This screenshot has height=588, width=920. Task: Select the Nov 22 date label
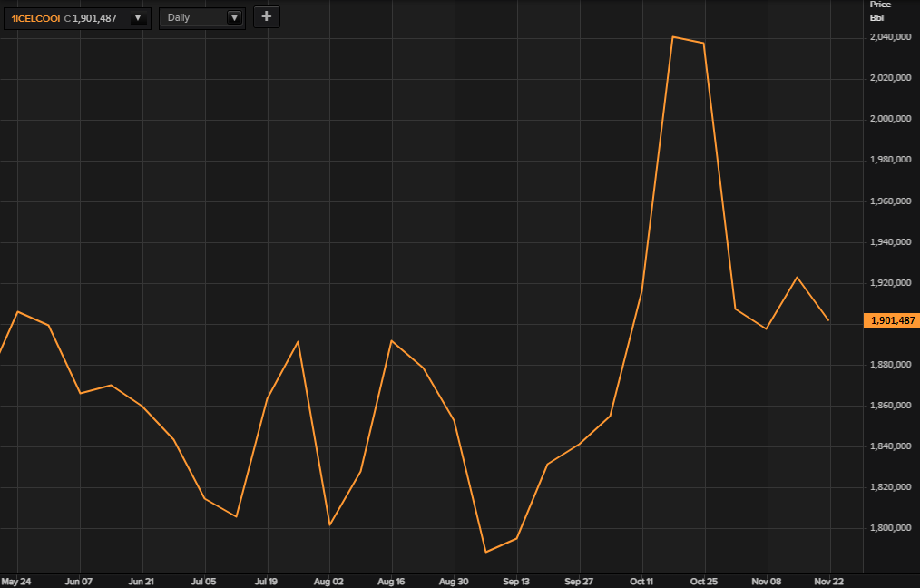pos(829,582)
